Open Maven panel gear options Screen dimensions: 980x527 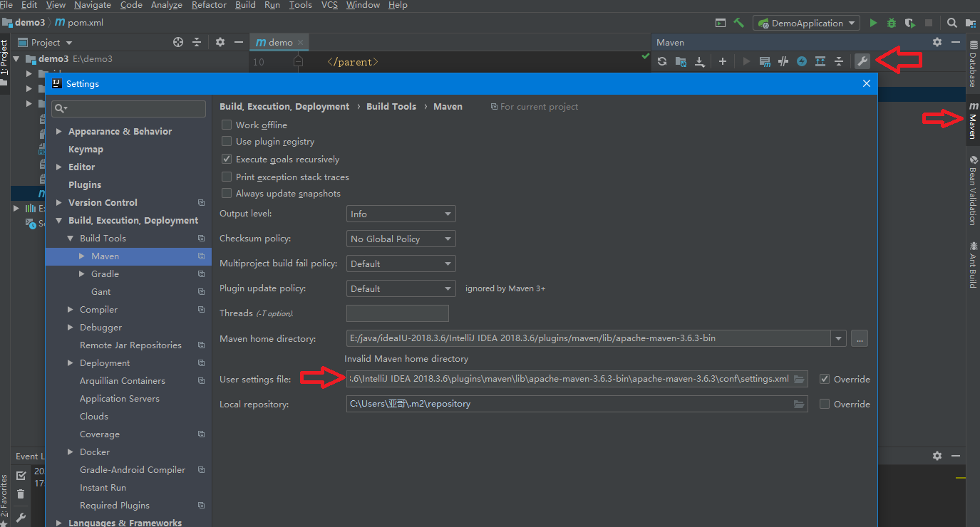click(937, 42)
